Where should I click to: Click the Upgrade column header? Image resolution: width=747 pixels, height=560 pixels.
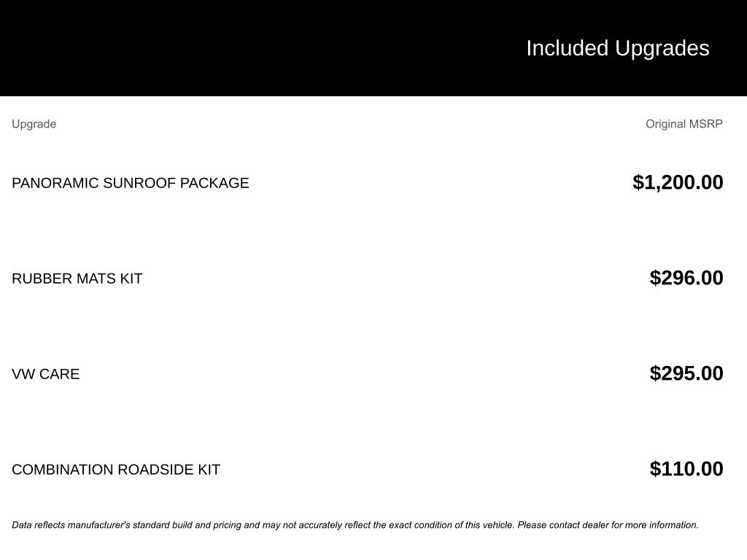(34, 124)
